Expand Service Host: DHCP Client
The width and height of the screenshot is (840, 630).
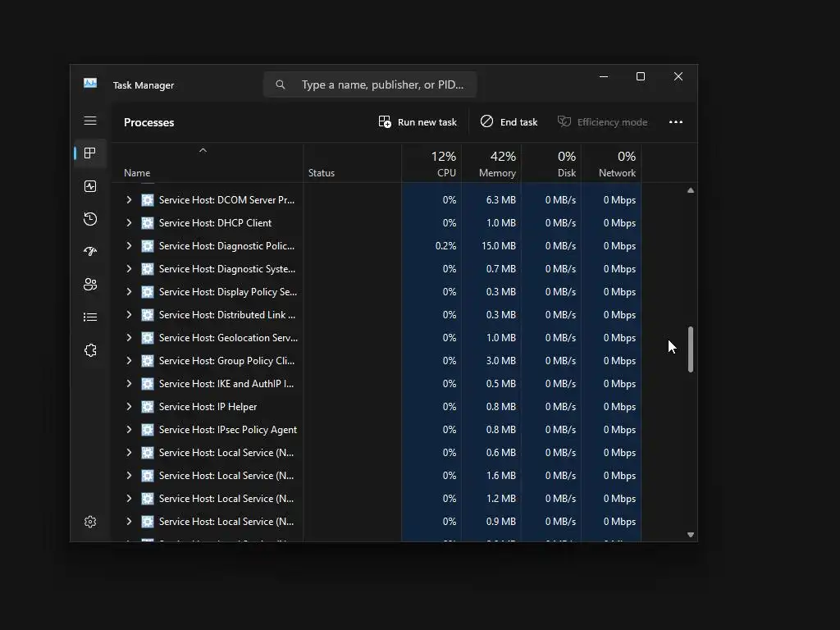(x=129, y=223)
